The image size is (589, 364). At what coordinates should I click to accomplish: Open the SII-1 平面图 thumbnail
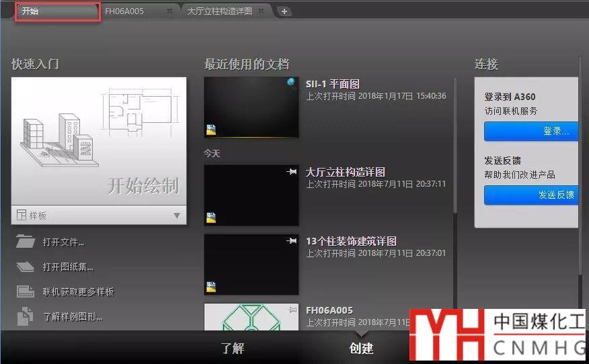click(x=251, y=107)
